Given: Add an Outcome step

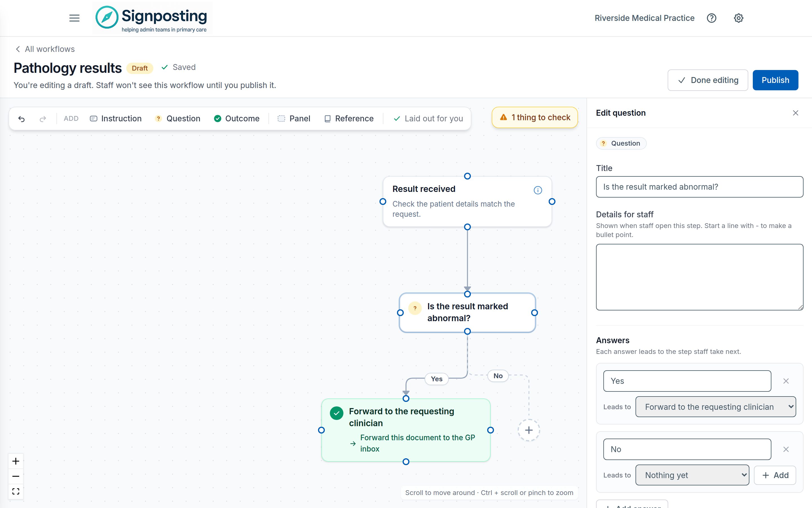Looking at the screenshot, I should [x=237, y=119].
